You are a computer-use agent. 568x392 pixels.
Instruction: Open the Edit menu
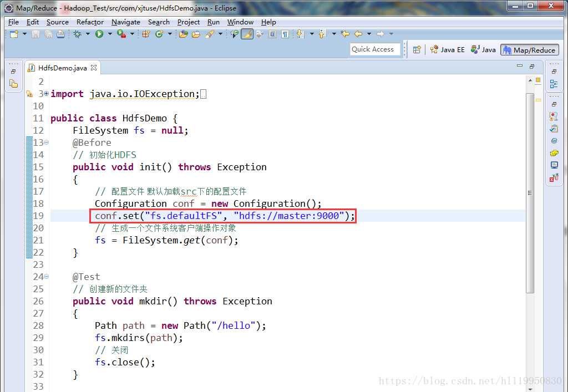click(33, 22)
